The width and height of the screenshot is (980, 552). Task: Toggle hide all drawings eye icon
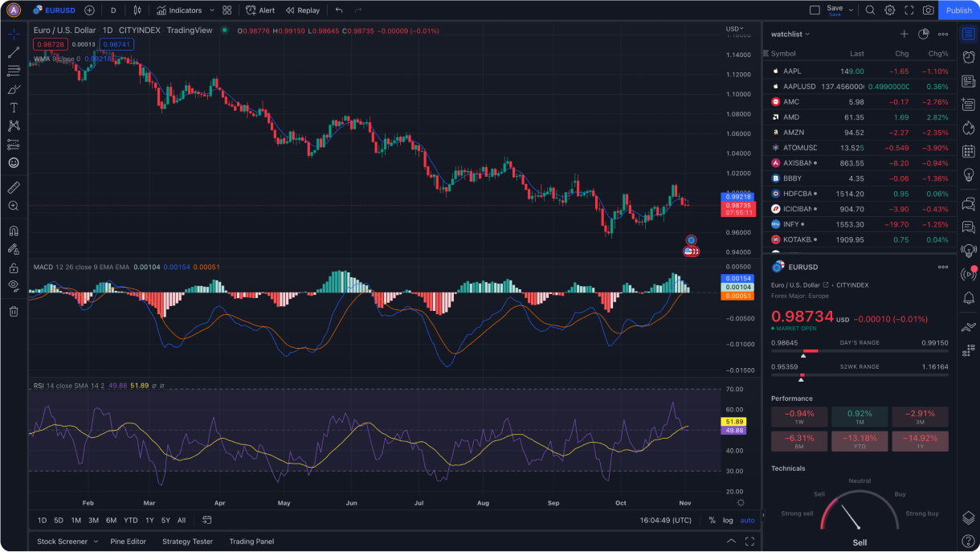coord(14,285)
